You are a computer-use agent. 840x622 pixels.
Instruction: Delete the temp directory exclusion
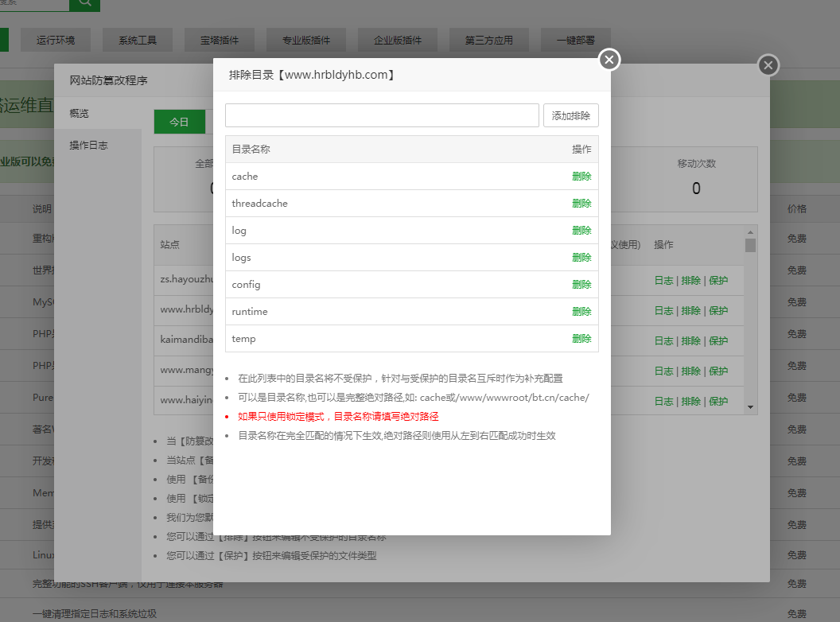581,339
